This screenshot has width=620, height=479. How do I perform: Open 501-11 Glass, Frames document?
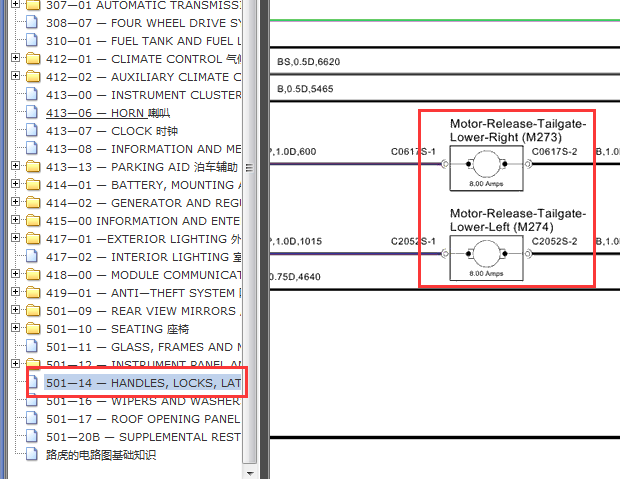pyautogui.click(x=144, y=347)
